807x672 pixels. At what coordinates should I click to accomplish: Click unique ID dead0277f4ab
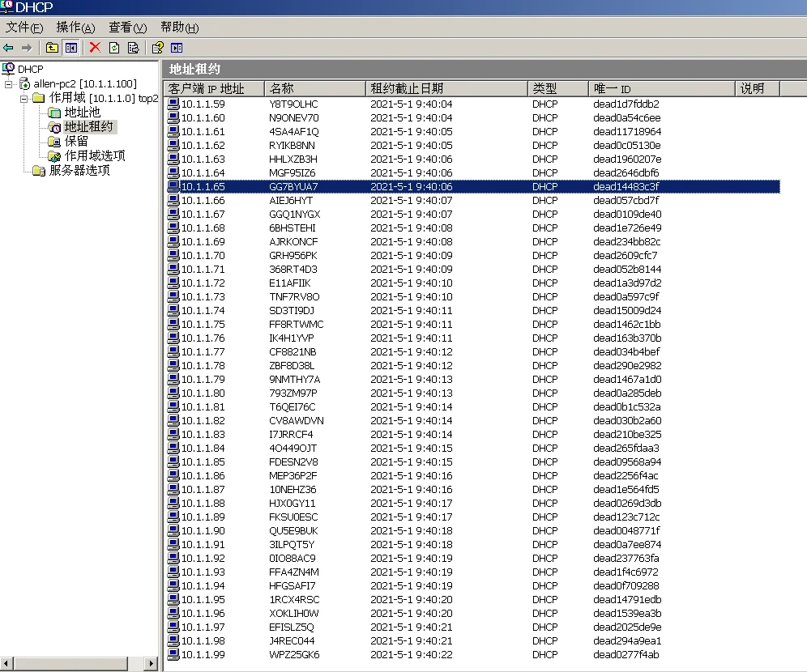(x=626, y=654)
